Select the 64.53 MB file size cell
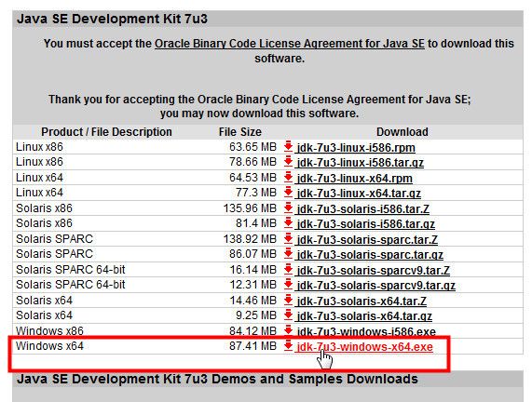This screenshot has width=532, height=402. (252, 178)
